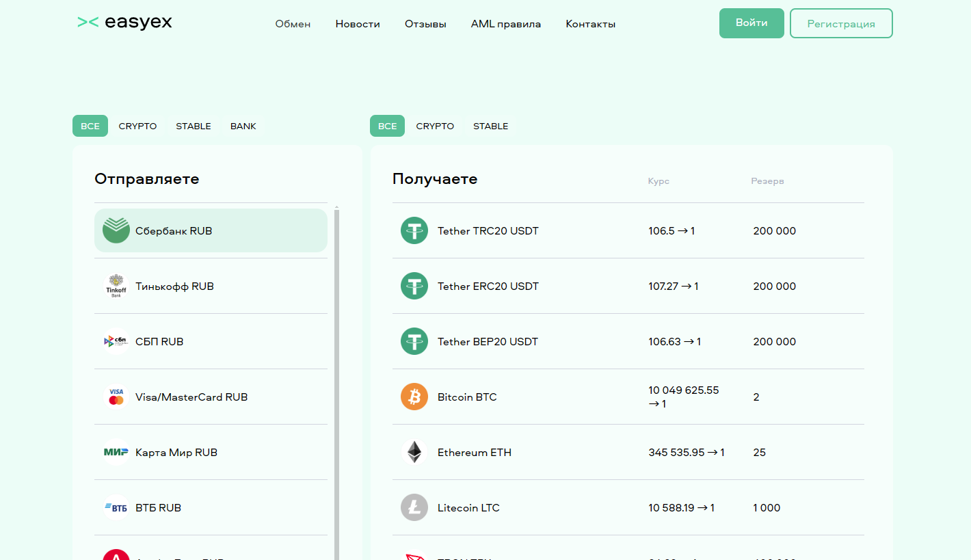Select CRYPTO filter above Отправляете
The image size is (971, 560).
tap(137, 126)
